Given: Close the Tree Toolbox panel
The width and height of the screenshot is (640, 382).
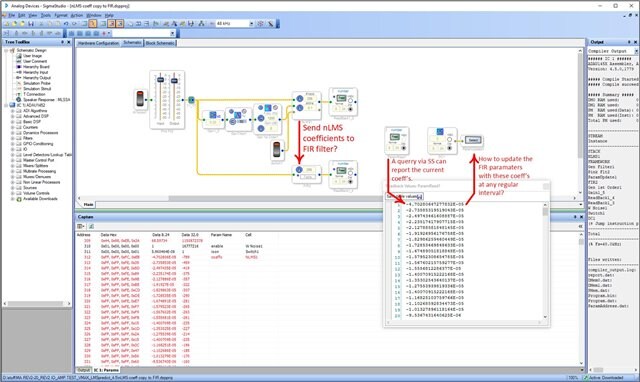Looking at the screenshot, I should click(x=69, y=42).
